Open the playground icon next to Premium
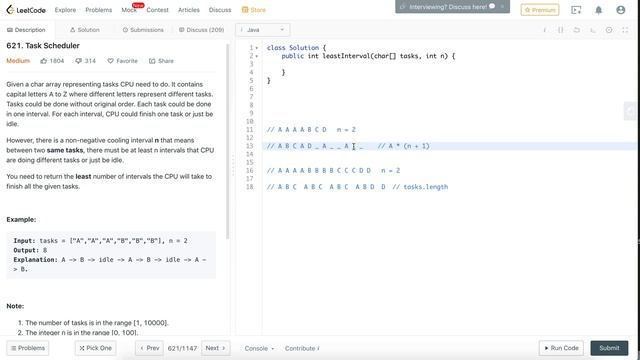Screen dimensions: 640x360 tap(576, 10)
